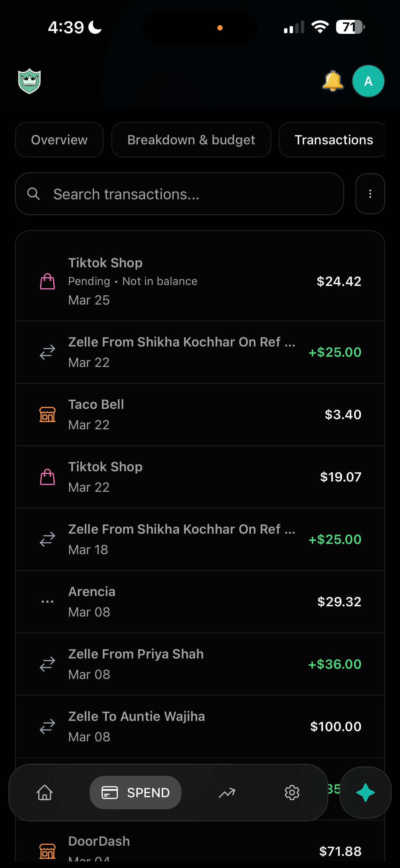The width and height of the screenshot is (400, 868).
Task: Switch to Breakdown & budget tab
Action: 191,140
